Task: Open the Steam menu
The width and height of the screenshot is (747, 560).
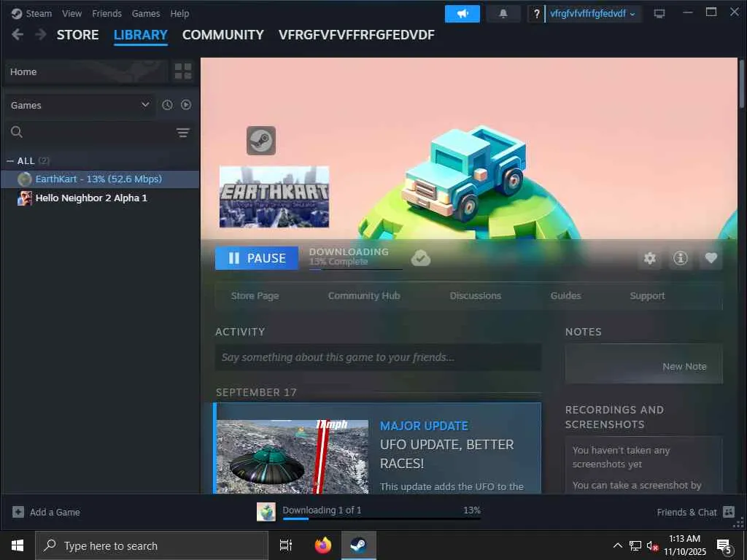Action: (x=39, y=13)
